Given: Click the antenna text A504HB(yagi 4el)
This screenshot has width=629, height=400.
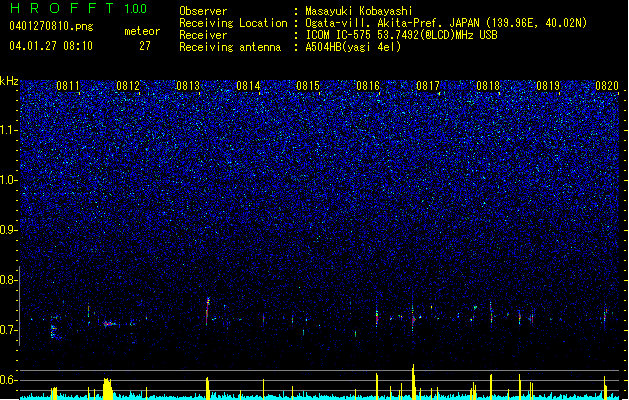Looking at the screenshot, I should pos(353,47).
